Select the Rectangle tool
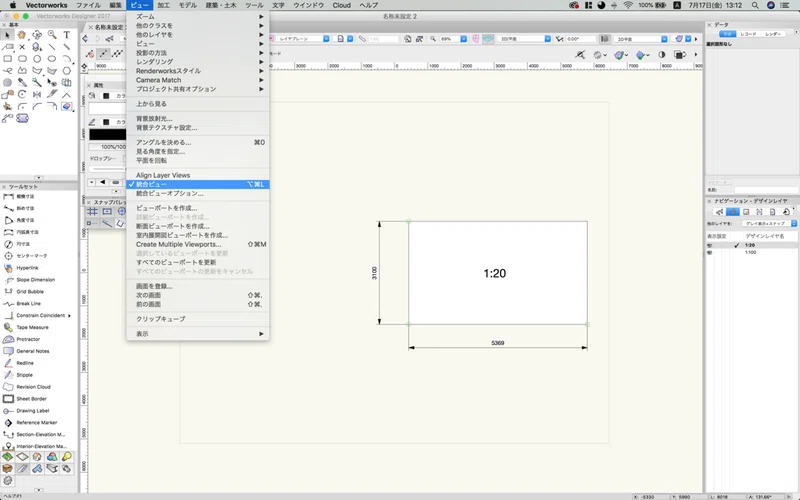This screenshot has width=800, height=500. [x=7, y=59]
